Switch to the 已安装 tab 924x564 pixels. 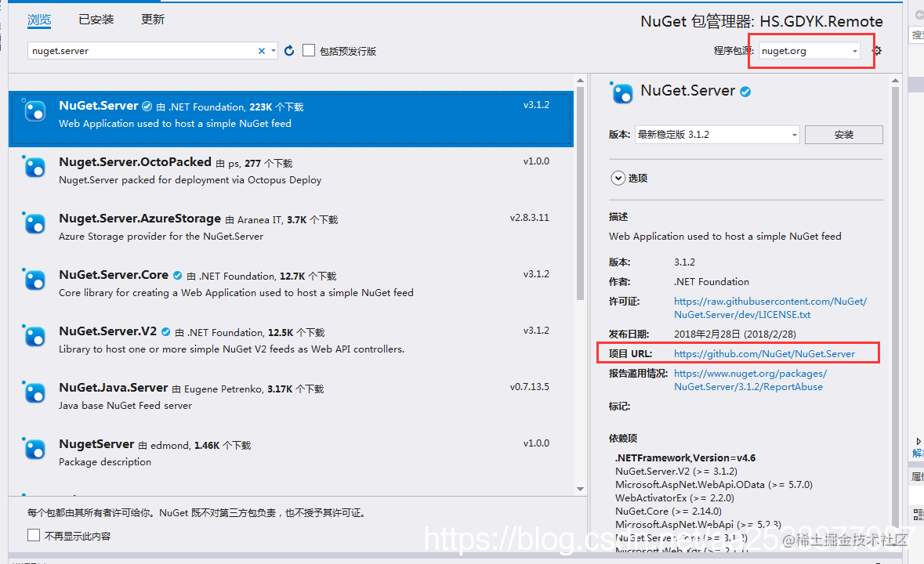tap(96, 20)
